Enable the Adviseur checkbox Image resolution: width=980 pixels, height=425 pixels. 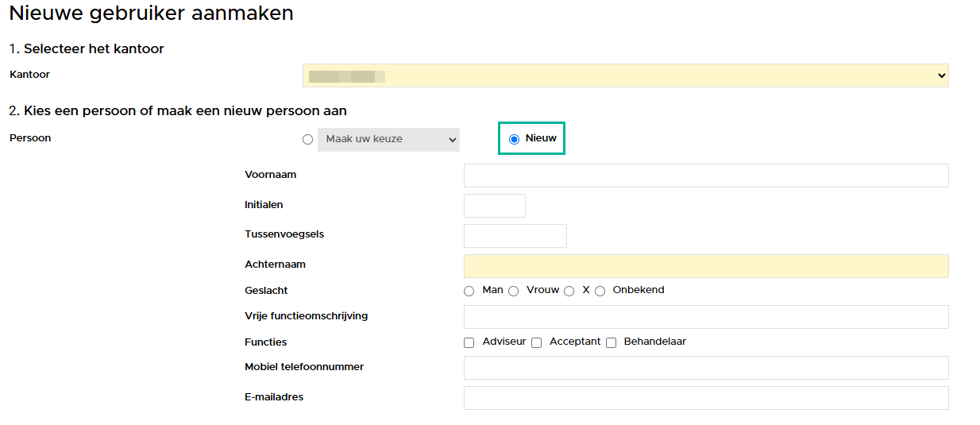pos(469,343)
